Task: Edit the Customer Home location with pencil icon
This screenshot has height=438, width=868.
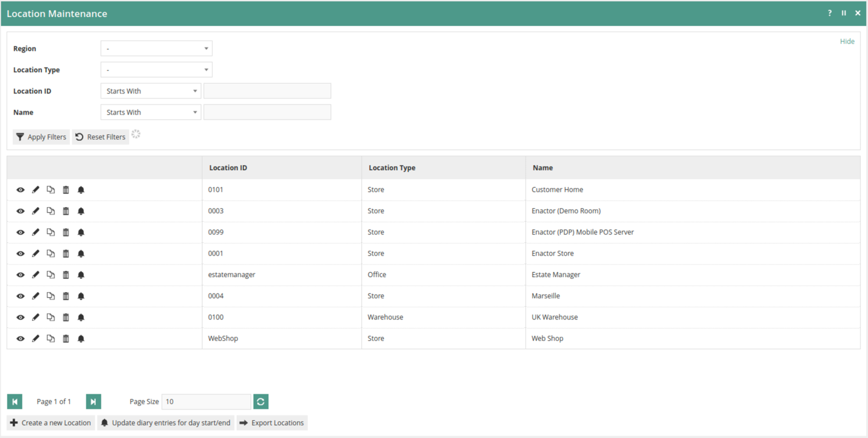Action: coord(36,190)
